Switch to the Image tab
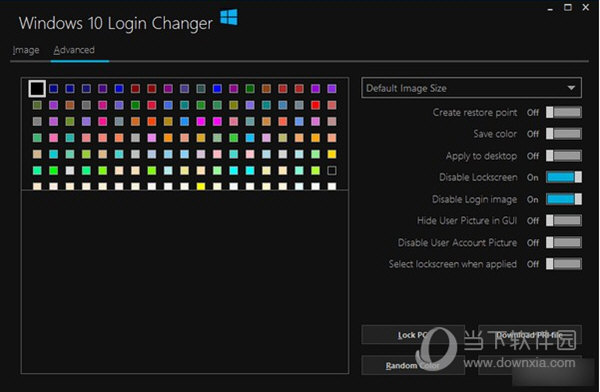This screenshot has height=392, width=600. (26, 50)
